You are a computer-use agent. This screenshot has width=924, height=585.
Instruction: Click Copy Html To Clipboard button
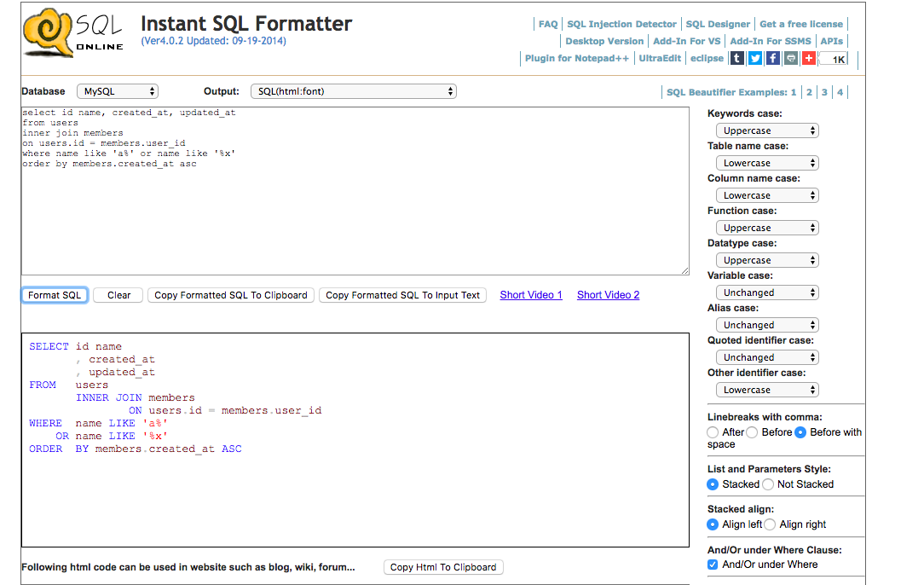click(x=443, y=567)
